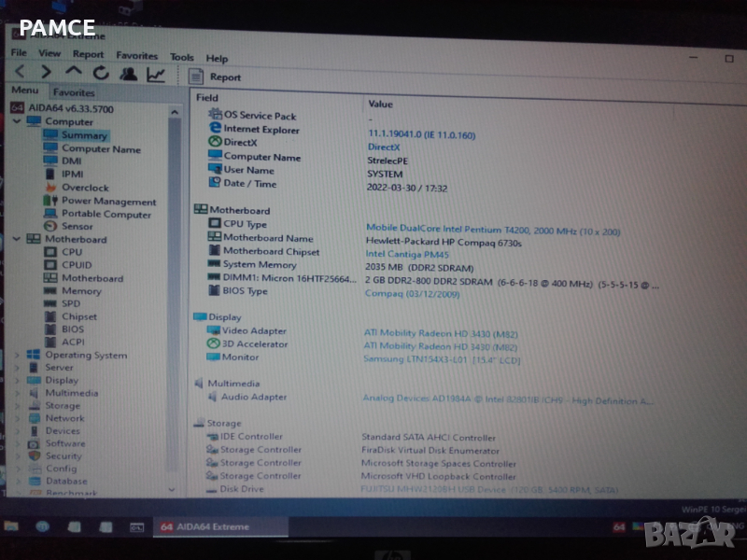Open Power Management in the sidebar
747x560 pixels.
click(108, 202)
